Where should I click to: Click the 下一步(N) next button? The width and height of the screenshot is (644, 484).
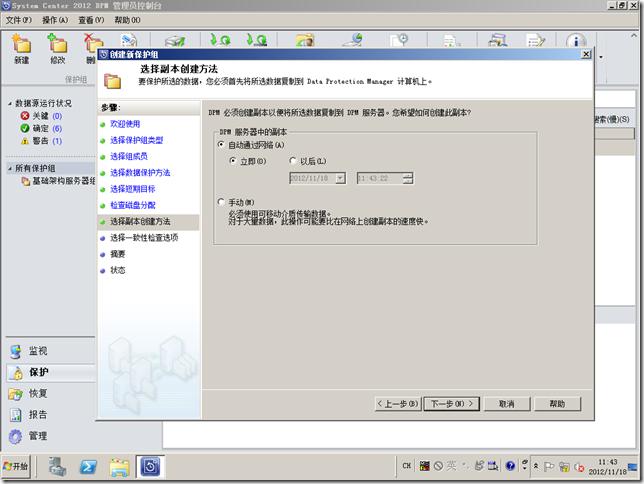point(452,404)
